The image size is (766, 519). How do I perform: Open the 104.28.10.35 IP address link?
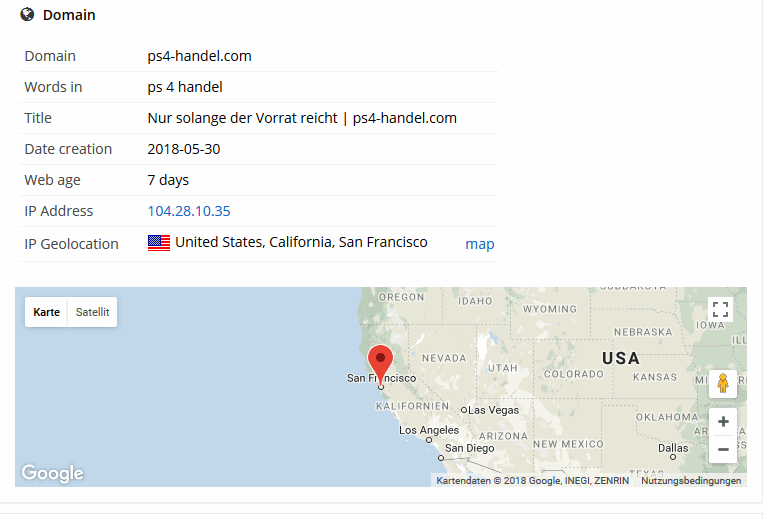tap(189, 211)
